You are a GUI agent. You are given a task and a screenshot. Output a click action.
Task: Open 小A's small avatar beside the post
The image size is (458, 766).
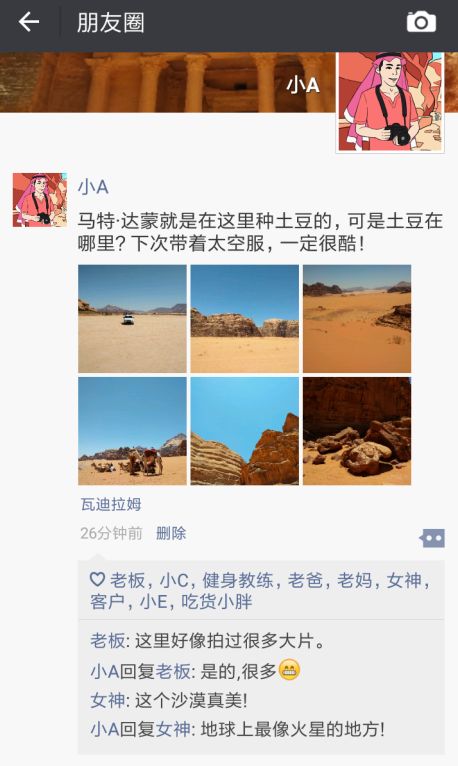40,200
